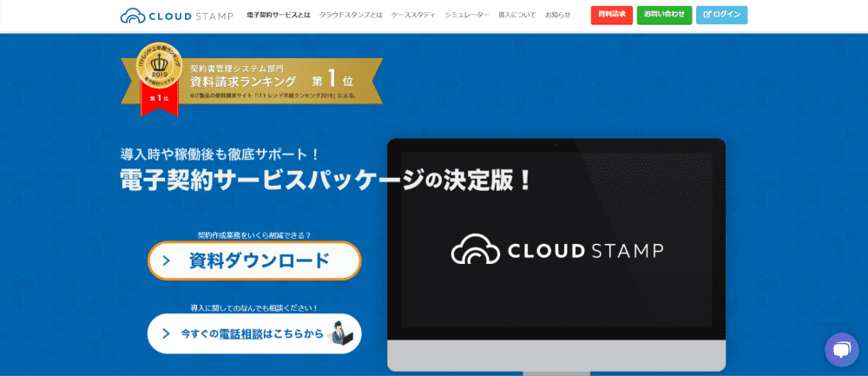Open お知らせ menu item

click(557, 15)
